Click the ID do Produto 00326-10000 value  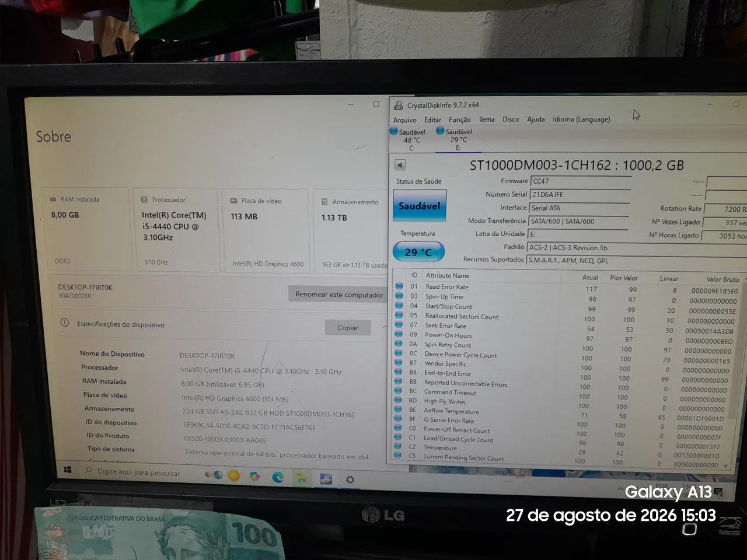coord(225,440)
